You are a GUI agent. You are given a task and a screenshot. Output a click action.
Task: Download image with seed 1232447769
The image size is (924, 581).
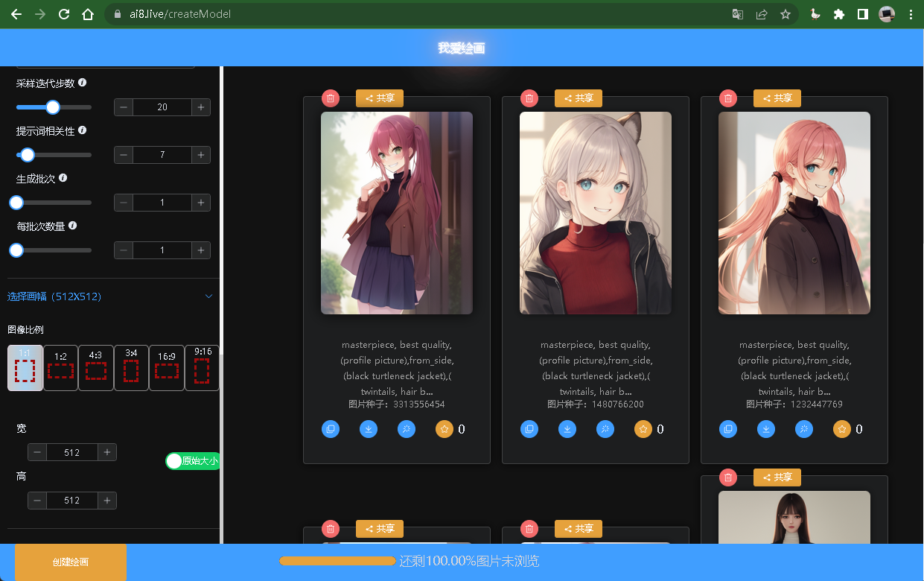coord(766,429)
